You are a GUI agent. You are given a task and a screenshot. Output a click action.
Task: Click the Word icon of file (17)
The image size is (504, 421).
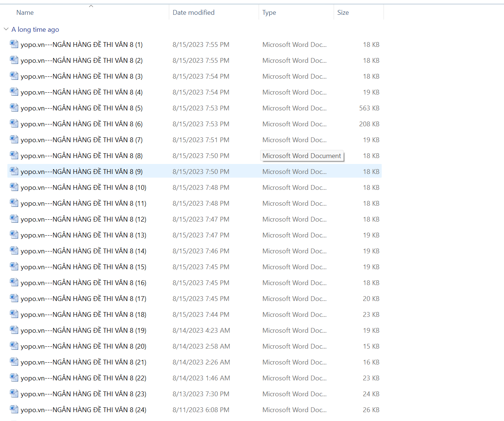(x=14, y=298)
